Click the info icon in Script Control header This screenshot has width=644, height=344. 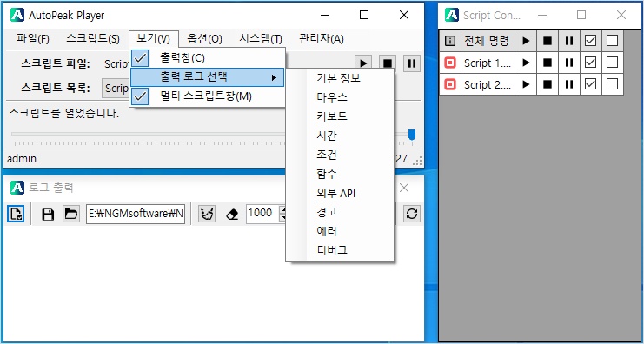point(450,41)
